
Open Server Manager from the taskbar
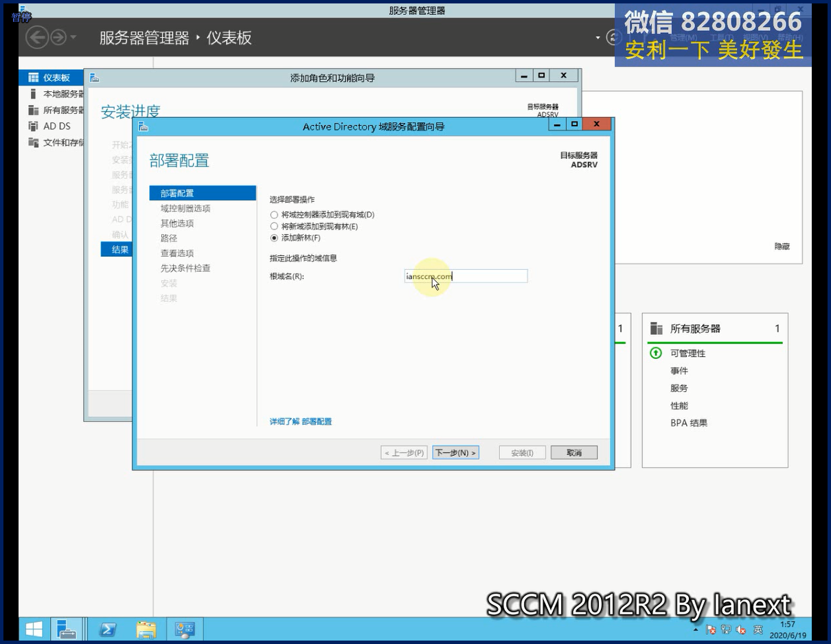pyautogui.click(x=67, y=629)
